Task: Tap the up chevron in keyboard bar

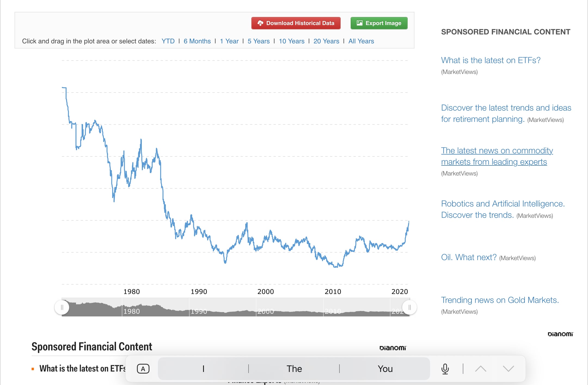Action: 480,369
